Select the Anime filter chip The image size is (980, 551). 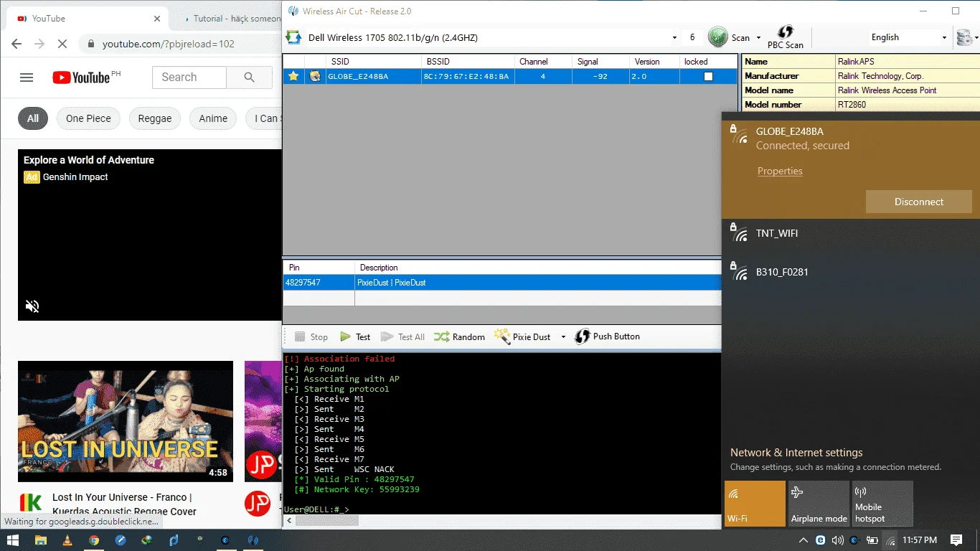coord(213,118)
